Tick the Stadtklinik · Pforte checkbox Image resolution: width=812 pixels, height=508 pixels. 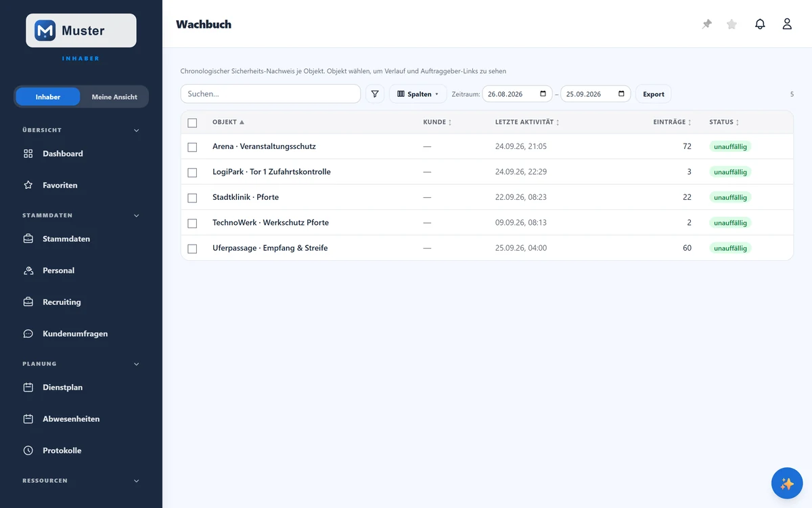(x=192, y=198)
